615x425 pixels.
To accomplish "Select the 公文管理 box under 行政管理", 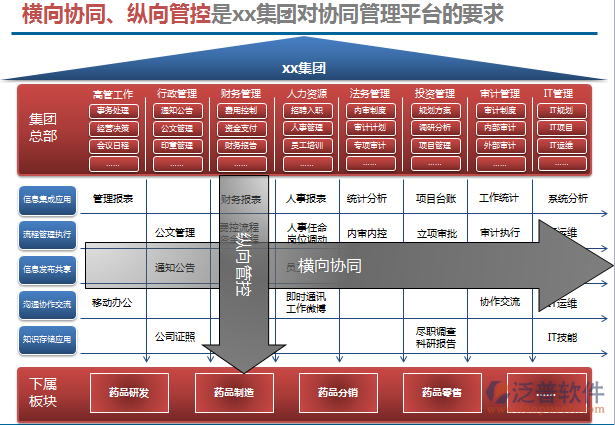I will [x=178, y=128].
